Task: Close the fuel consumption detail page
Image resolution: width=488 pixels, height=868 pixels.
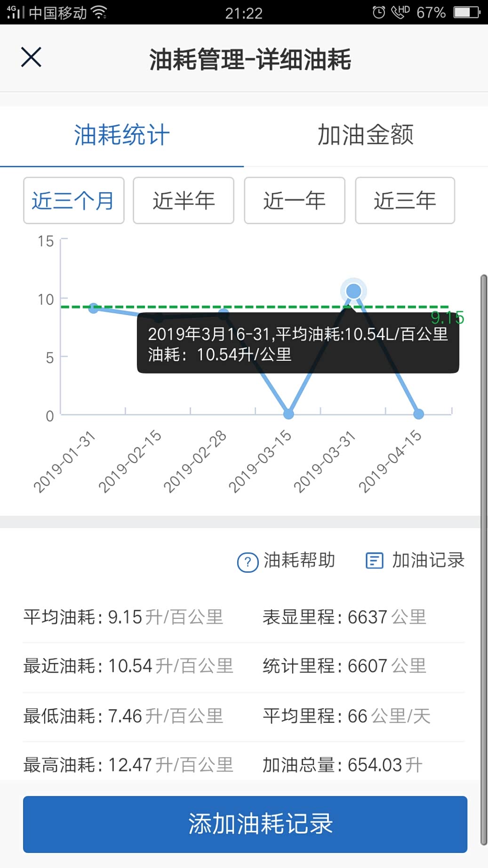Action: [x=31, y=57]
